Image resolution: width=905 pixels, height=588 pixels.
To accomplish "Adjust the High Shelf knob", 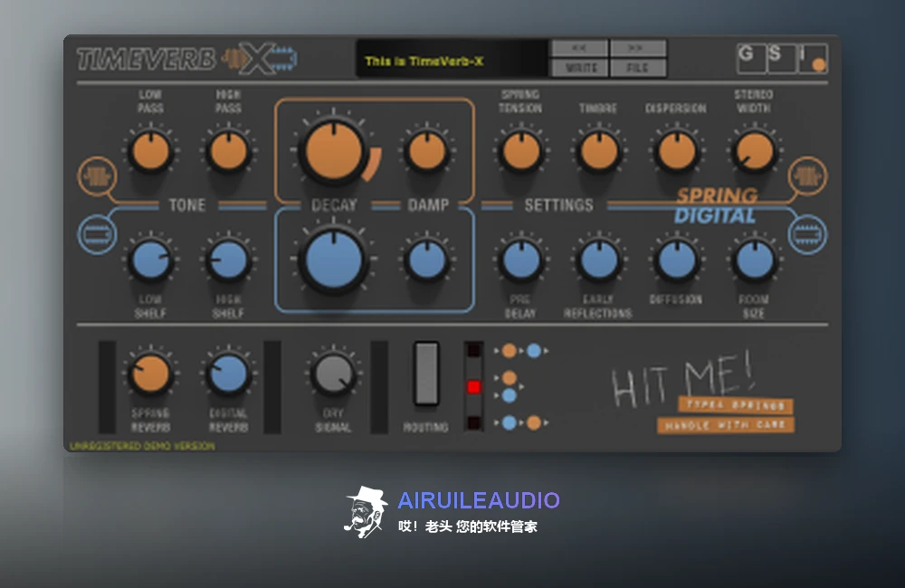I will click(x=229, y=261).
